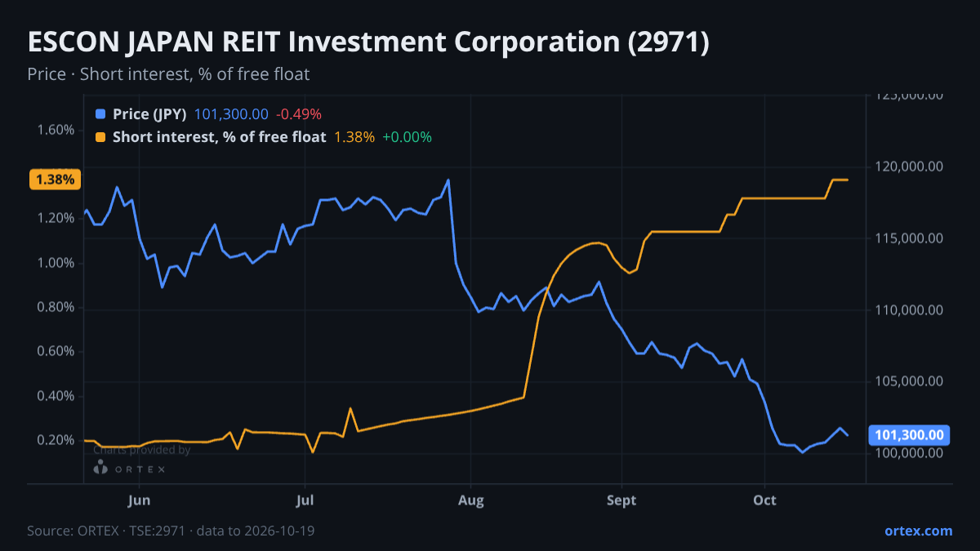Click the 105,000.00 right axis label

(909, 381)
